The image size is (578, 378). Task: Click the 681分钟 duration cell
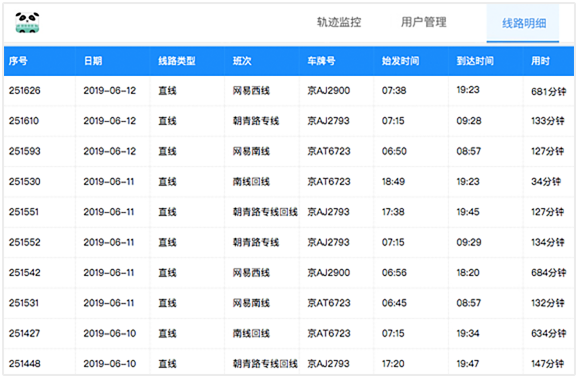click(549, 91)
